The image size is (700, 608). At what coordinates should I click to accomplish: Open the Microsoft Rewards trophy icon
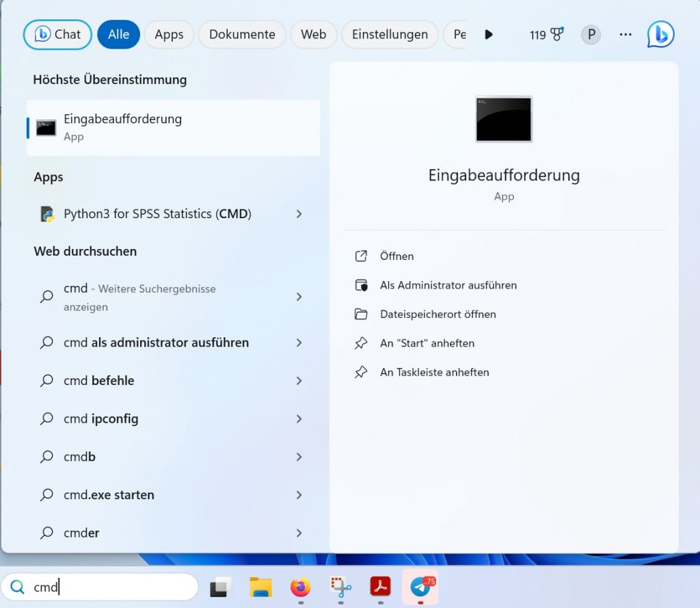(556, 34)
